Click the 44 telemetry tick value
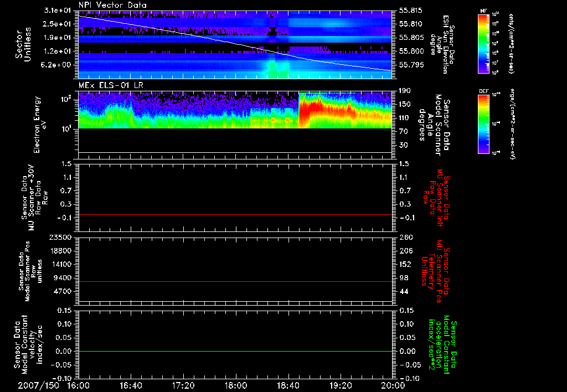The image size is (567, 392). pyautogui.click(x=404, y=291)
